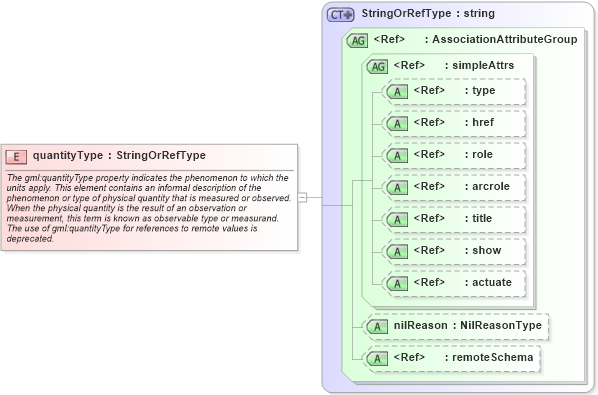Click the <Ref> label in the actuate row

pyautogui.click(x=429, y=283)
